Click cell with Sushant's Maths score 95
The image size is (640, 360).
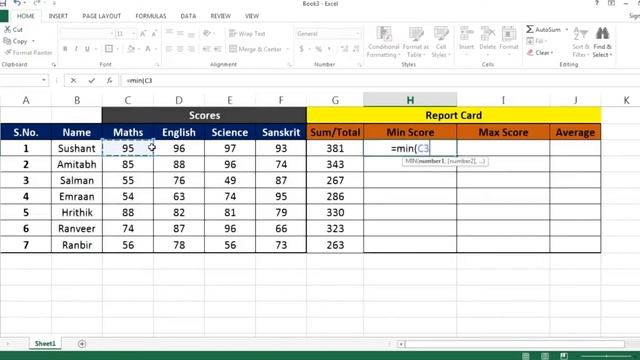(128, 148)
